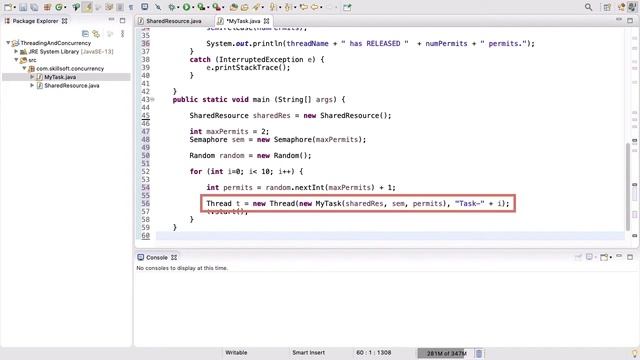Viewport: 640px width, 360px height.
Task: Click the Save All toolbar icon
Action: click(34, 7)
